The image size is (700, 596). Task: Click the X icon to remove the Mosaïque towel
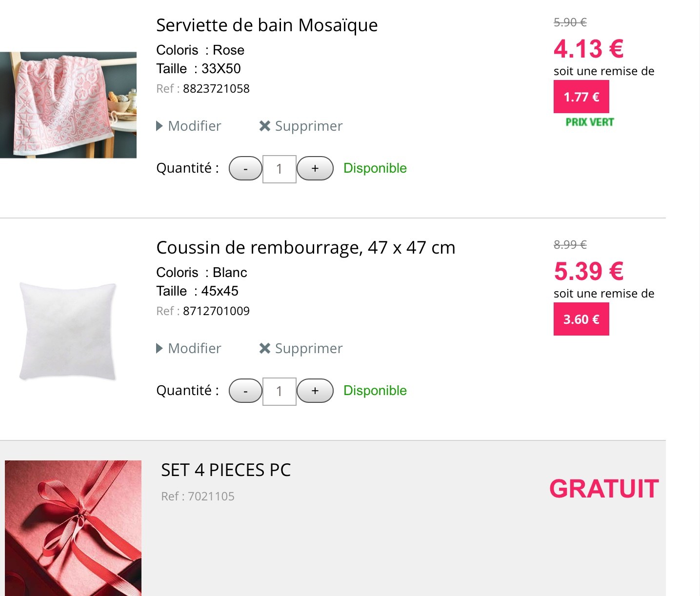(x=265, y=126)
